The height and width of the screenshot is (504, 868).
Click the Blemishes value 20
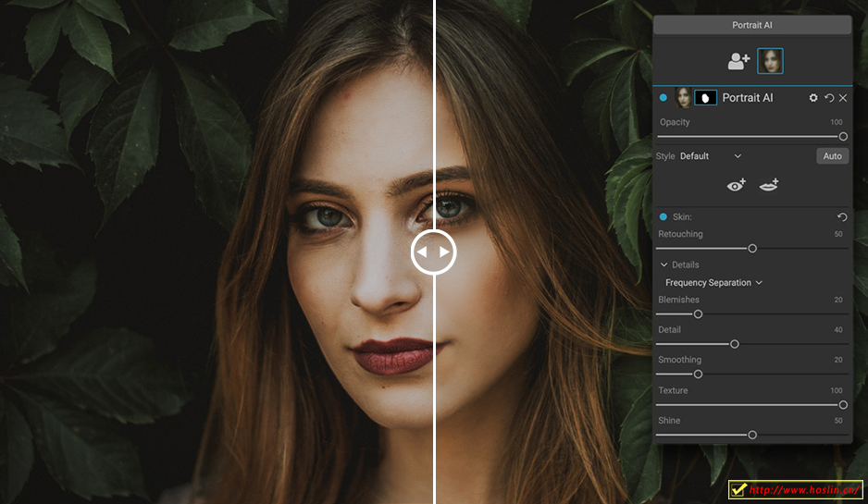pyautogui.click(x=838, y=300)
